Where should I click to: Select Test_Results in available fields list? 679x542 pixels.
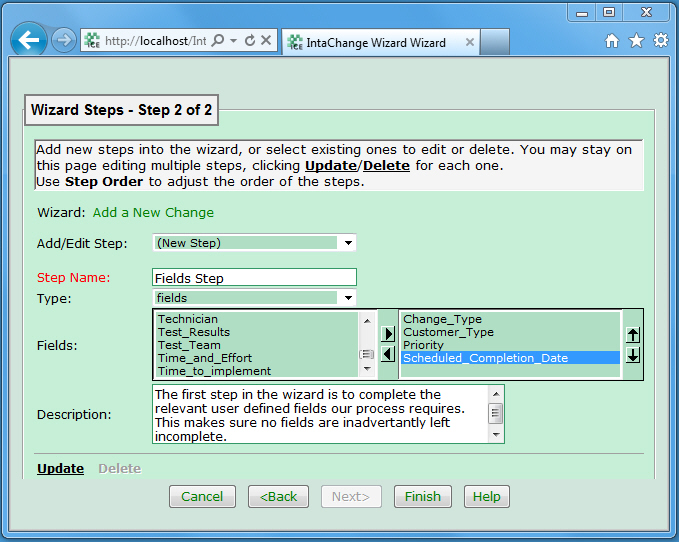point(257,332)
